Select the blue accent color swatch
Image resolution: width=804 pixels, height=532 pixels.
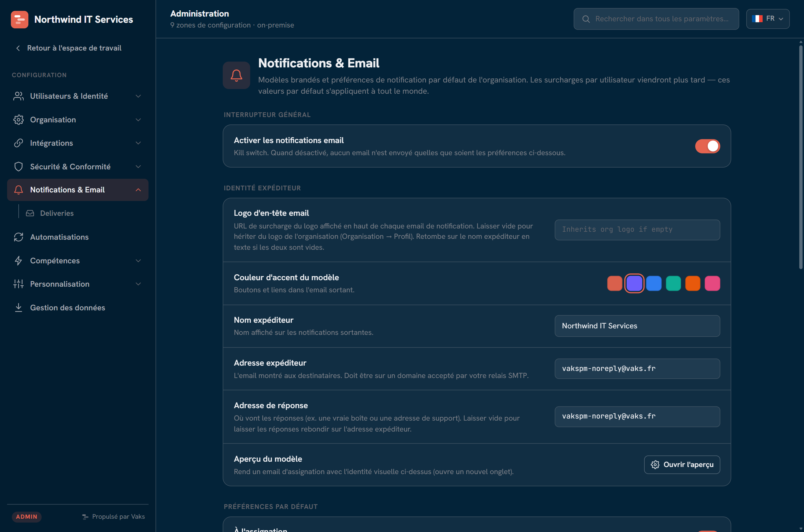653,283
